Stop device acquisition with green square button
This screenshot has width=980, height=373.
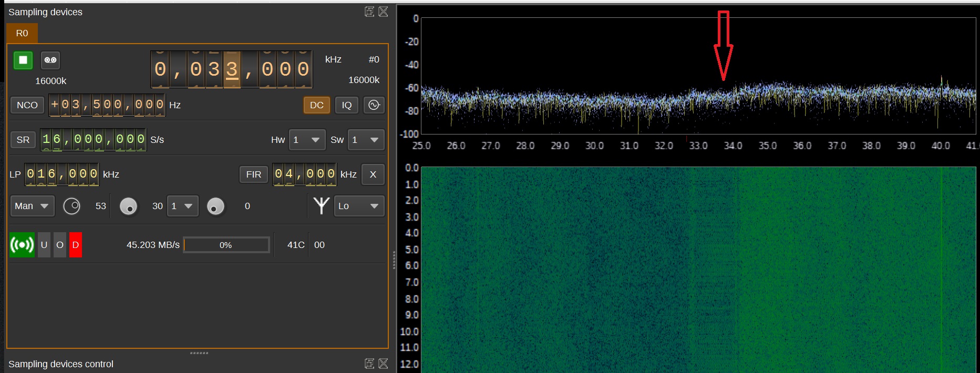(x=23, y=60)
